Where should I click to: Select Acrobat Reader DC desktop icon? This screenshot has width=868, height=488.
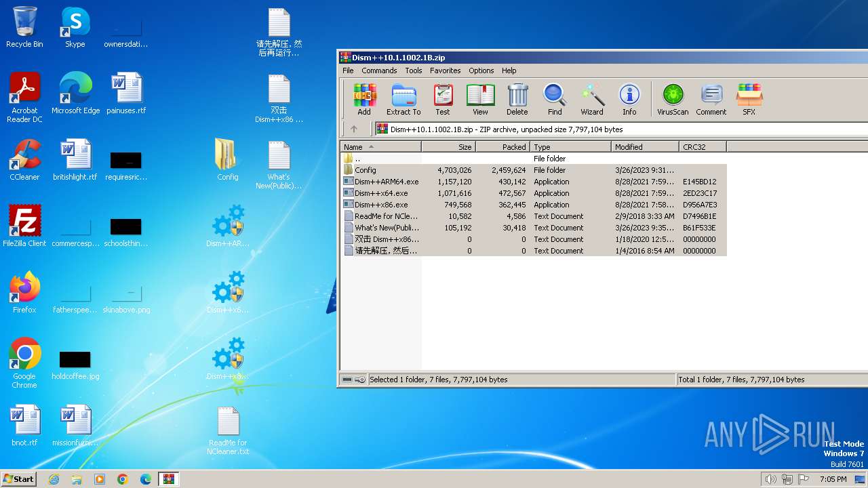(24, 98)
